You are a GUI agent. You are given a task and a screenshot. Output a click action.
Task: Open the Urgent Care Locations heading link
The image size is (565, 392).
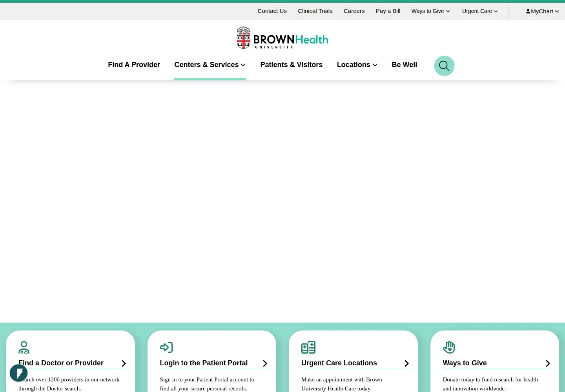(339, 363)
